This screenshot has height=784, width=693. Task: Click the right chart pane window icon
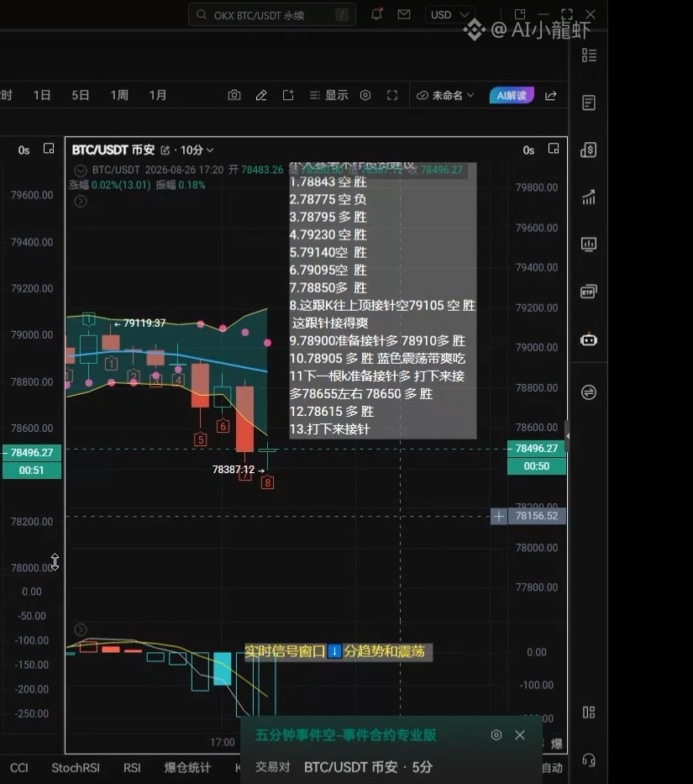[553, 149]
